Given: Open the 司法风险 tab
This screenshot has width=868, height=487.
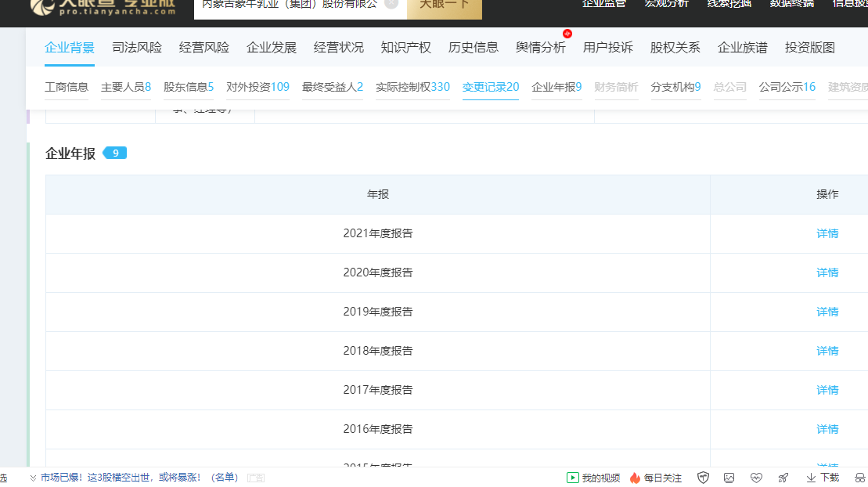Looking at the screenshot, I should pyautogui.click(x=137, y=48).
